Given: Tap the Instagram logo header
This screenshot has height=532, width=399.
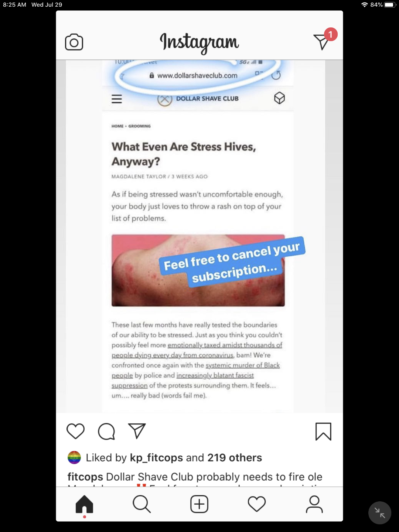Looking at the screenshot, I should 199,42.
